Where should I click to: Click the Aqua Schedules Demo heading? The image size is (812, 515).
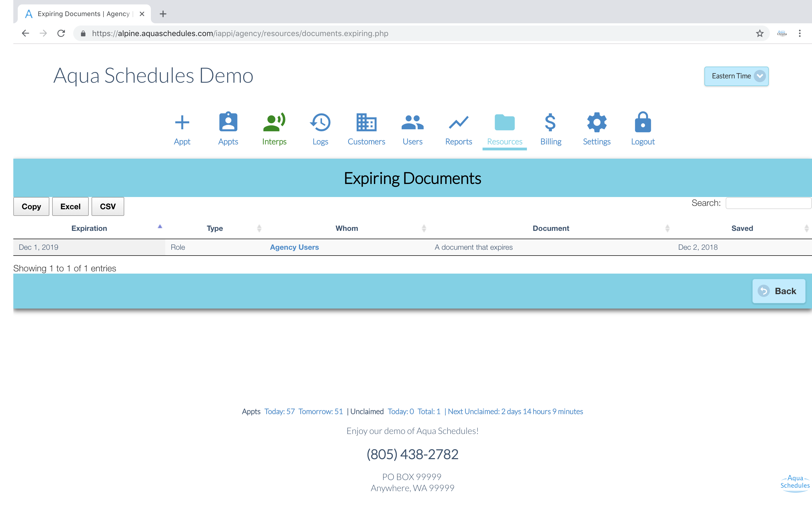[153, 75]
